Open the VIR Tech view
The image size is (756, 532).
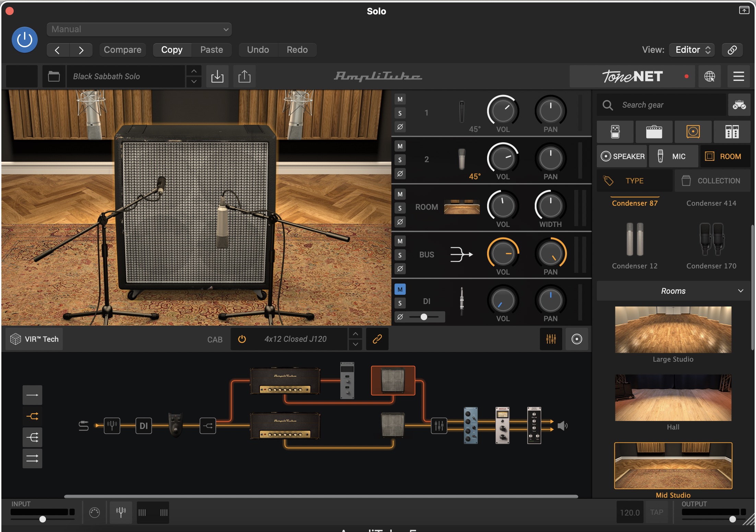coord(34,339)
